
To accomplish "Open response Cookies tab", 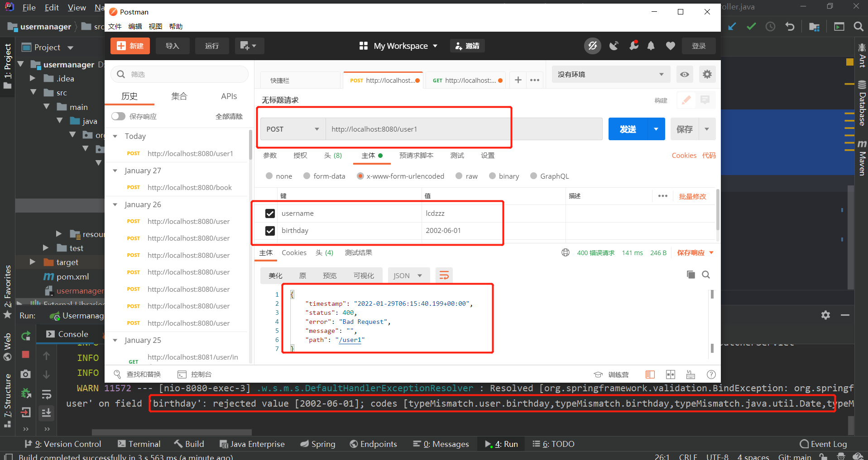I will (294, 252).
